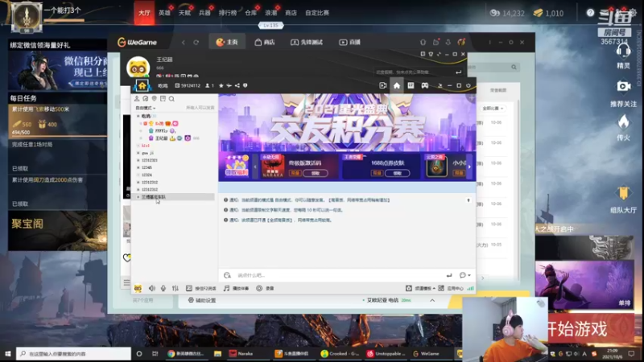The height and width of the screenshot is (362, 644).
Task: Switch to the list view icon
Action: coord(411,85)
